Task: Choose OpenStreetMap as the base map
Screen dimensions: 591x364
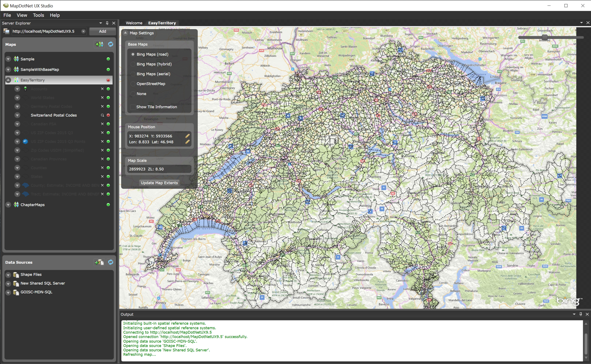Action: click(133, 84)
